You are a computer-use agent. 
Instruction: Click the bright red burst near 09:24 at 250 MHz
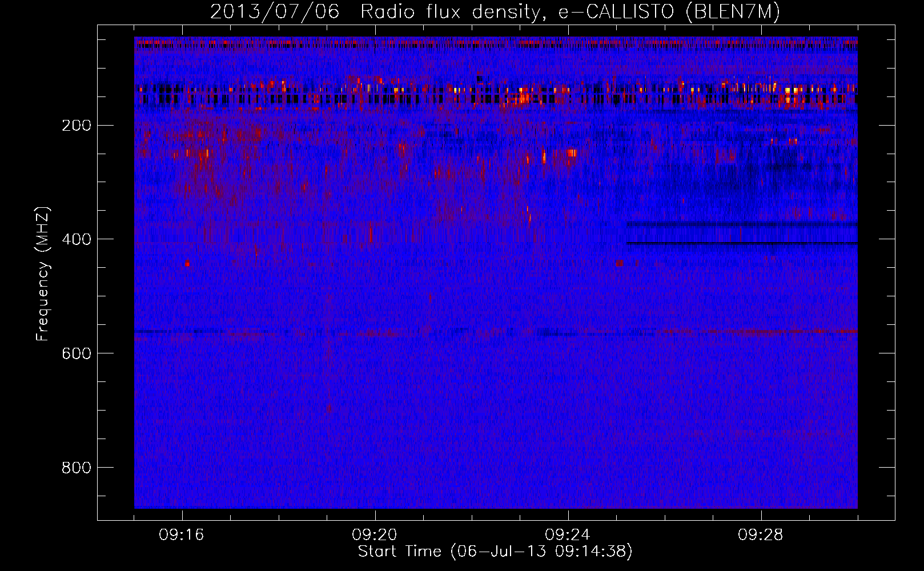click(572, 152)
